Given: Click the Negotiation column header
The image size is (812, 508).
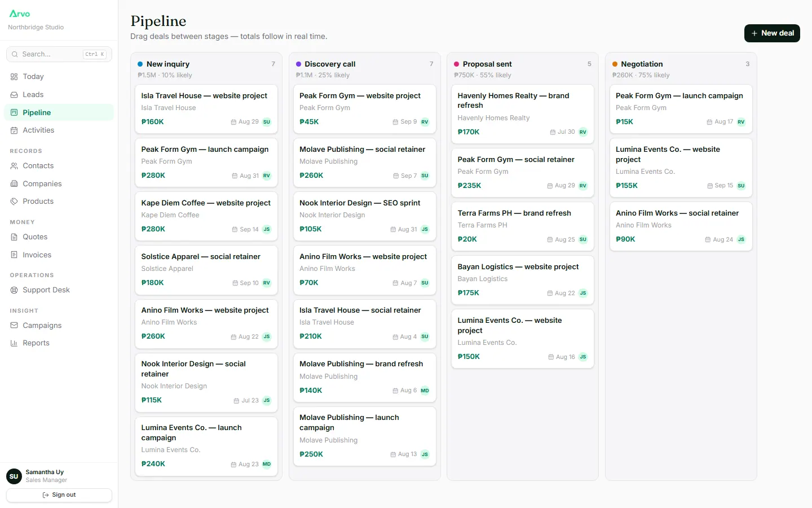Looking at the screenshot, I should 681,69.
